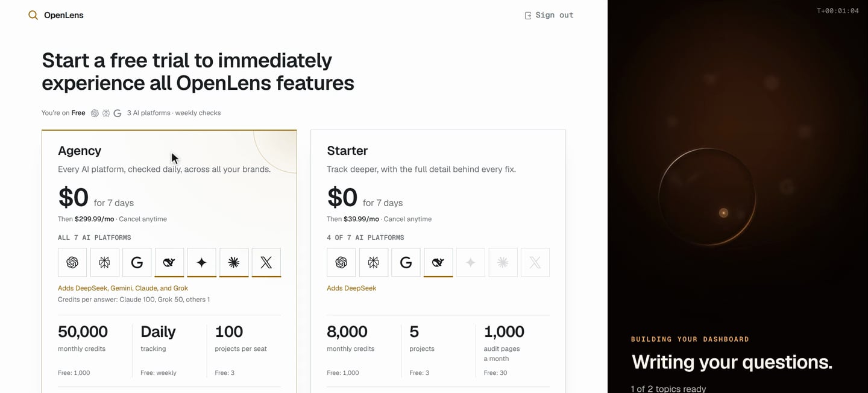
Task: Click the dimmed Claude tile in Starter card
Action: click(x=503, y=262)
